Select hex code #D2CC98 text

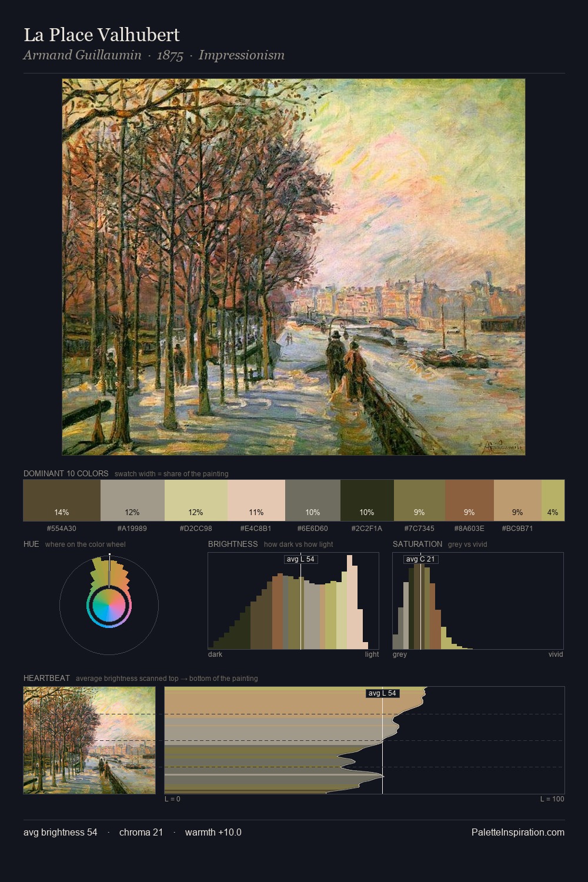click(x=196, y=529)
